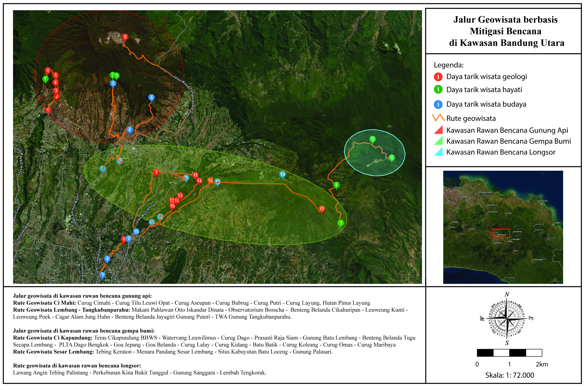Image resolution: width=588 pixels, height=390 pixels.
Task: Click the "Rute Geowisata Sesar Lembang:" heading
Action: coord(54,352)
